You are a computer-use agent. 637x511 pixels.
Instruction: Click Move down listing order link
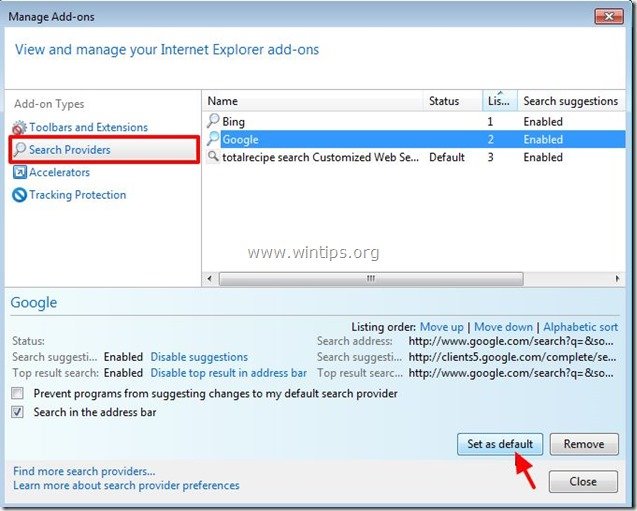click(x=503, y=327)
